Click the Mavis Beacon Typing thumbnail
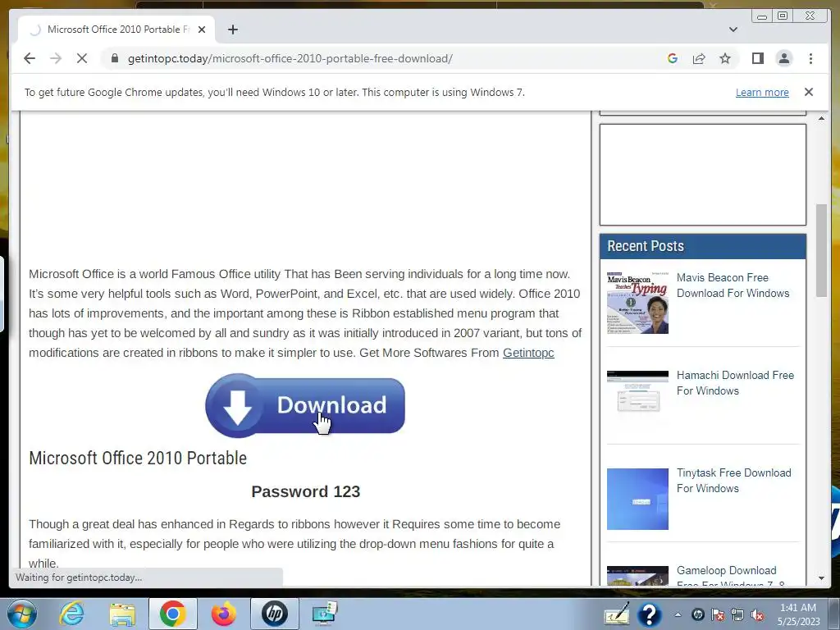Image resolution: width=840 pixels, height=630 pixels. [x=637, y=303]
